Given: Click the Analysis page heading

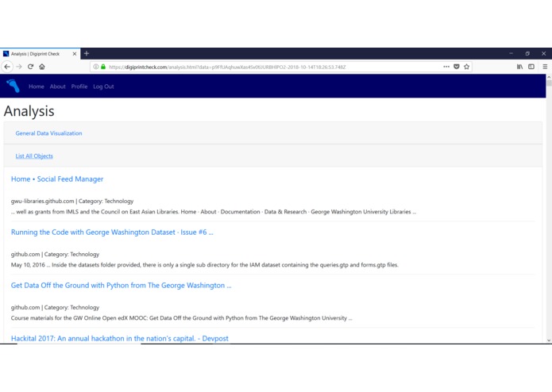Looking at the screenshot, I should pyautogui.click(x=29, y=111).
